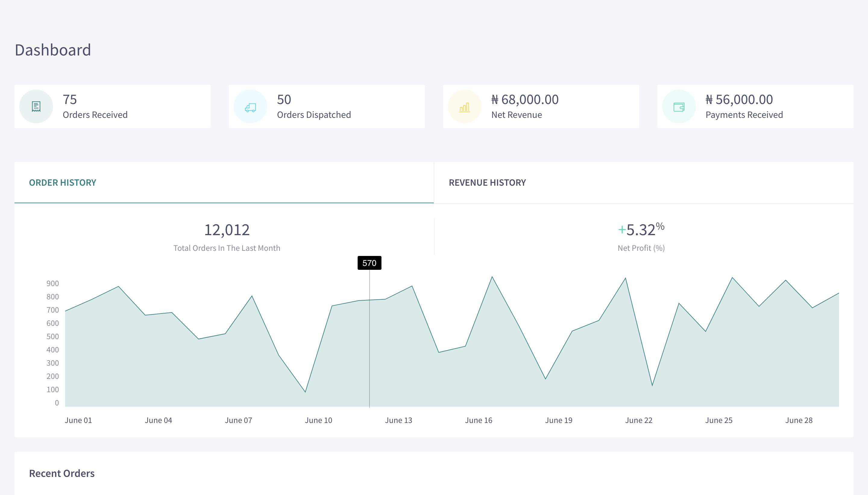Screen dimensions: 868x495
Task: Open the Revenue History tab
Action: click(x=487, y=183)
